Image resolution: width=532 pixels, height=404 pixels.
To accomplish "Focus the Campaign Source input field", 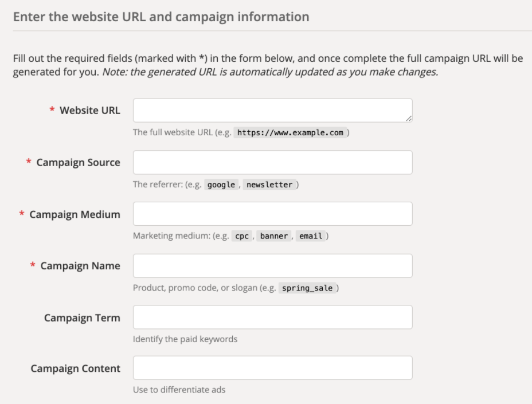I will click(272, 162).
